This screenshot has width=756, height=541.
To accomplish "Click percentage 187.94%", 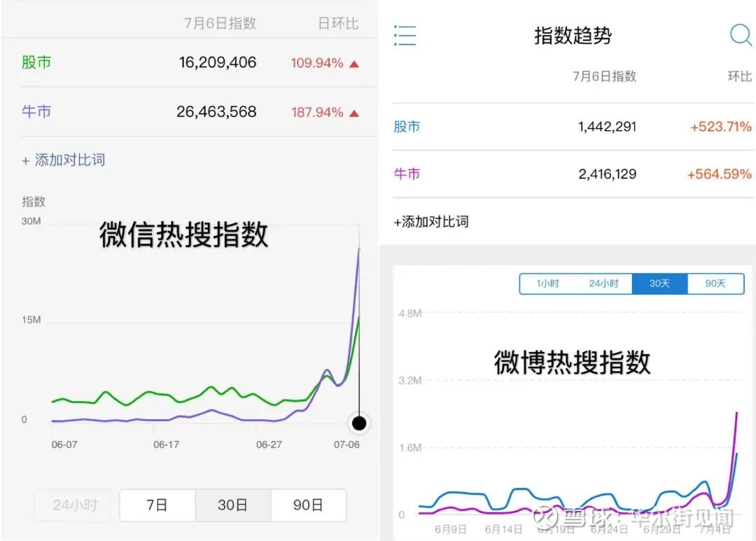I will [x=317, y=113].
